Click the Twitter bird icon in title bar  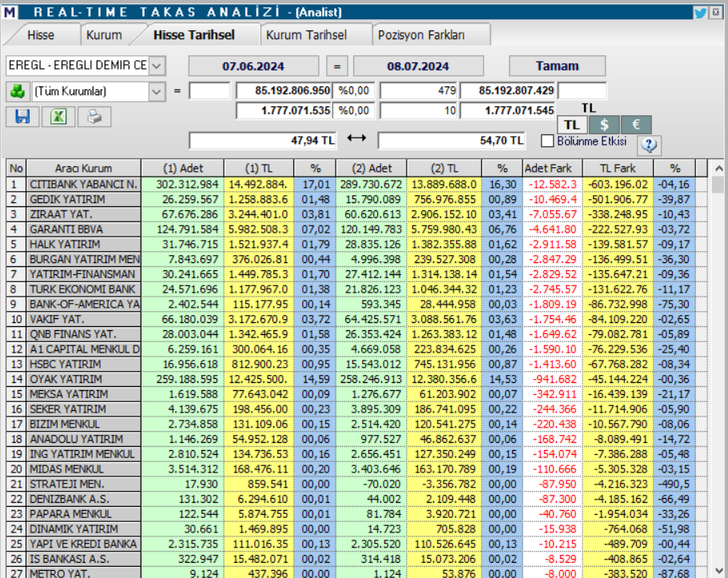pos(700,12)
